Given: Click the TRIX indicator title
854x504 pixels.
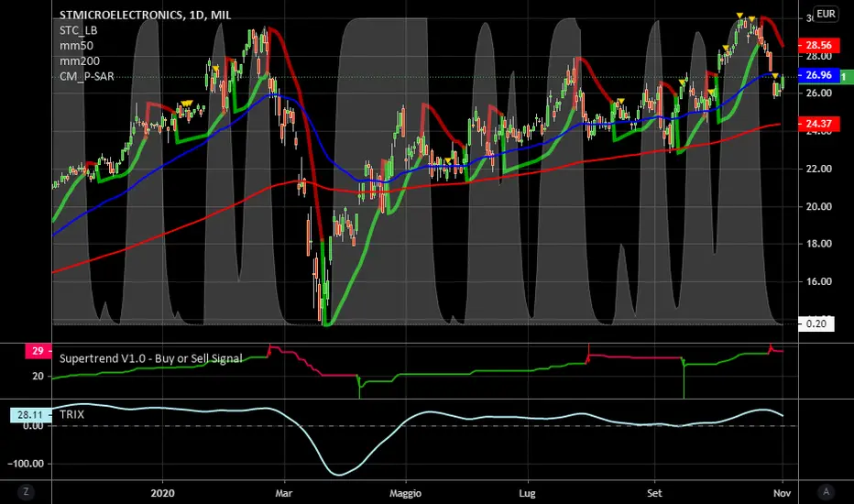Looking at the screenshot, I should point(72,414).
